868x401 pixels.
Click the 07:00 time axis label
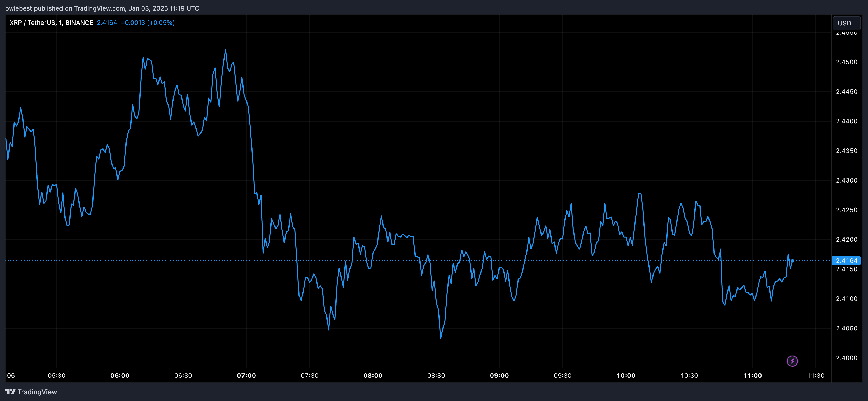246,375
